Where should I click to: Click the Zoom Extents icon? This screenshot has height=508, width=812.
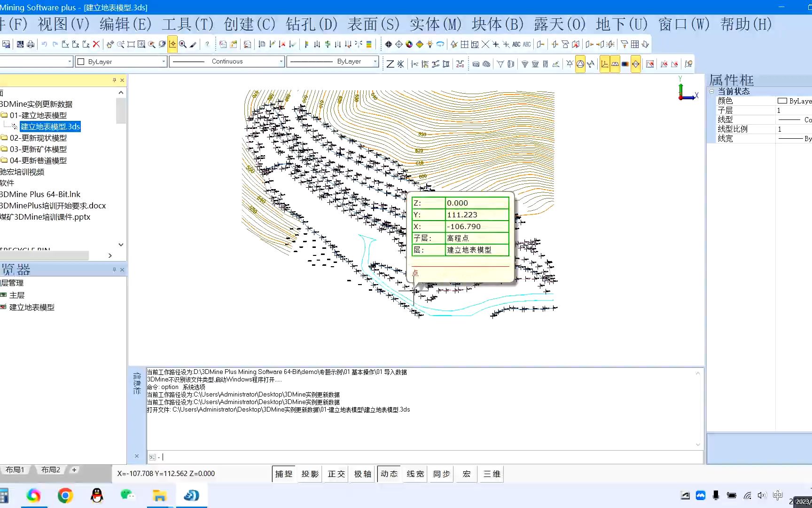[x=141, y=44]
